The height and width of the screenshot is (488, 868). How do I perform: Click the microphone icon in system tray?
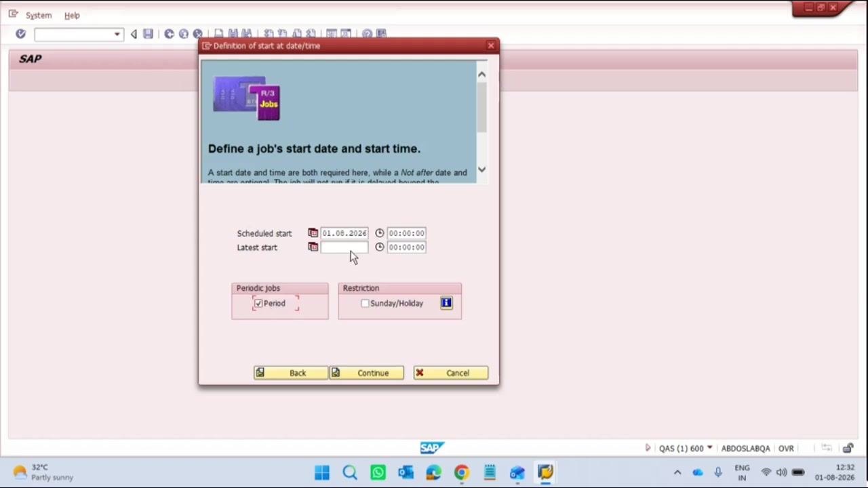[718, 472]
